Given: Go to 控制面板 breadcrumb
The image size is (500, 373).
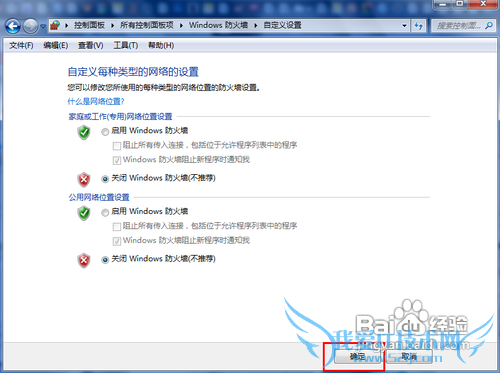Looking at the screenshot, I should (x=89, y=25).
